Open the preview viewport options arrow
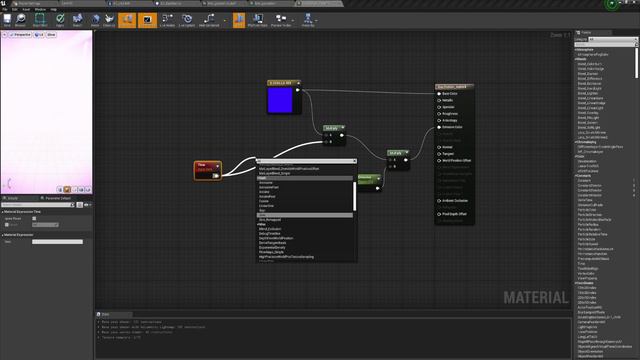The width and height of the screenshot is (640, 360). (x=4, y=35)
